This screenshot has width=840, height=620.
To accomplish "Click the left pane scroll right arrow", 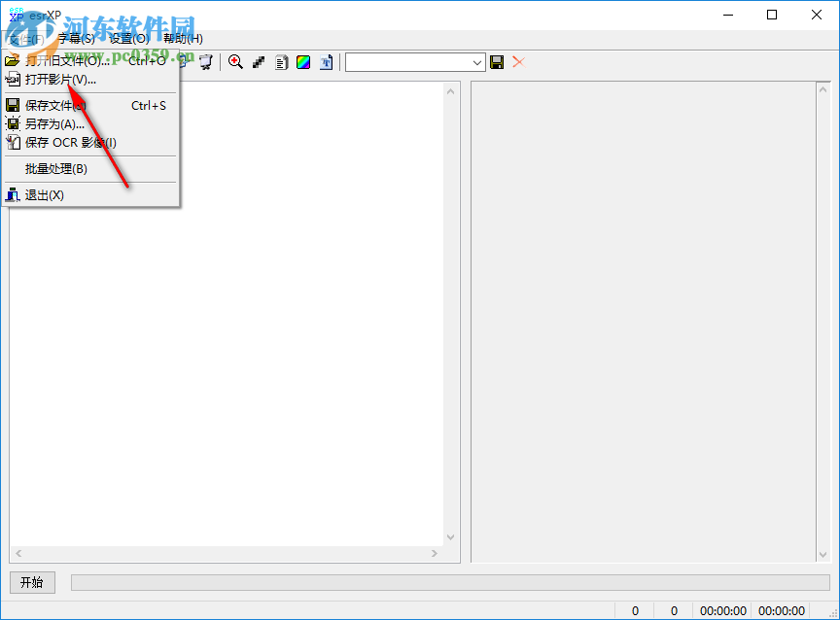I will point(435,553).
